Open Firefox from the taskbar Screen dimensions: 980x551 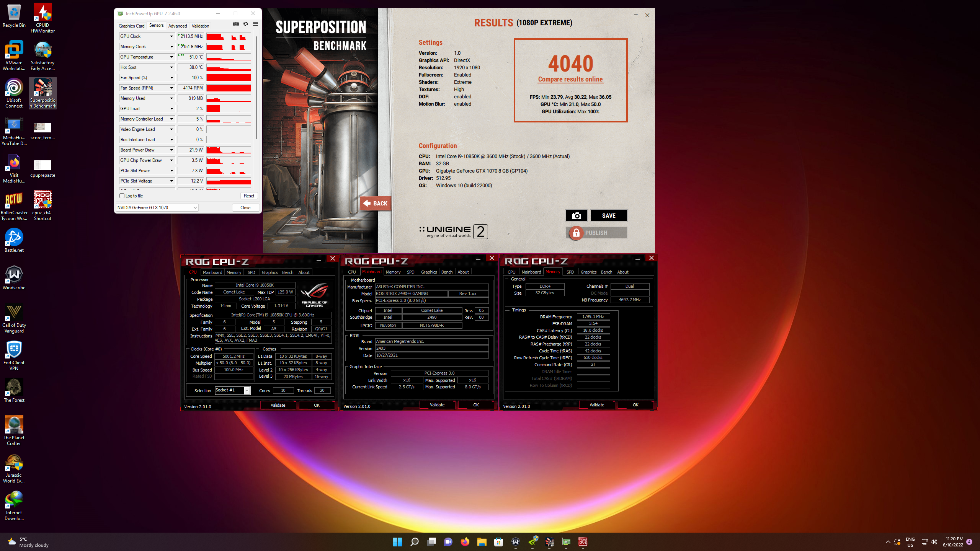click(x=465, y=542)
